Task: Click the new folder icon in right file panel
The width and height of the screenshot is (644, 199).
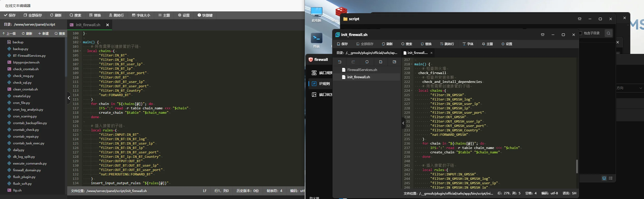Action: pyautogui.click(x=394, y=62)
